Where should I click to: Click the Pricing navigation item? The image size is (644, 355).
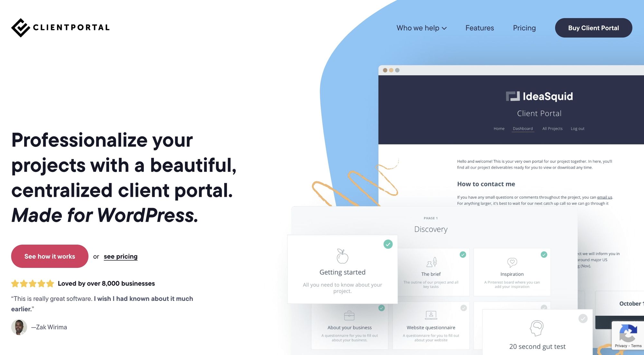[x=525, y=28]
